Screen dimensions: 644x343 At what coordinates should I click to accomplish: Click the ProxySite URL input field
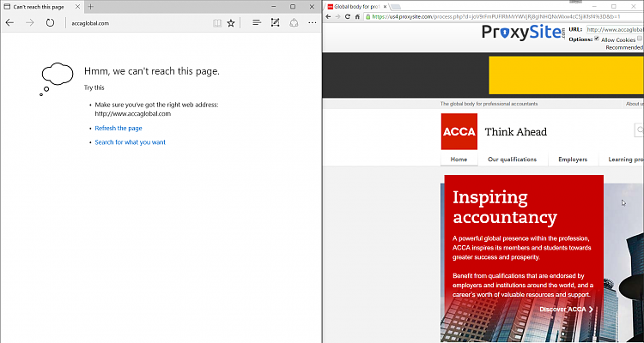[615, 29]
